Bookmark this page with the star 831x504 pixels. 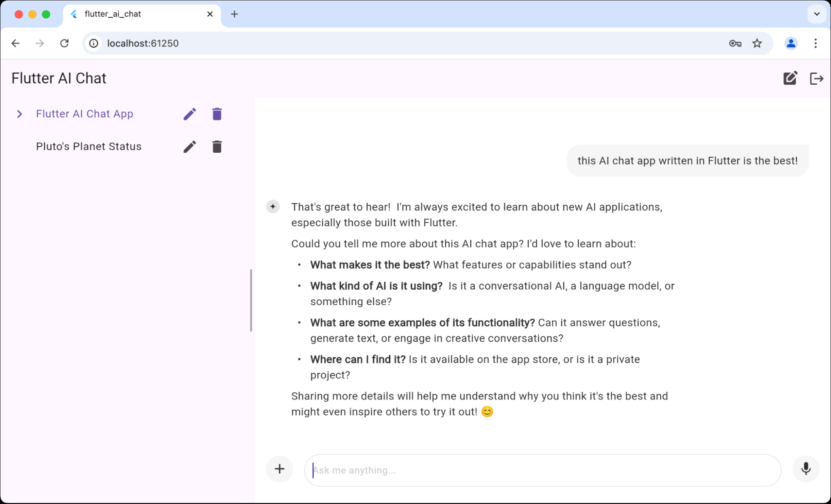click(x=757, y=43)
